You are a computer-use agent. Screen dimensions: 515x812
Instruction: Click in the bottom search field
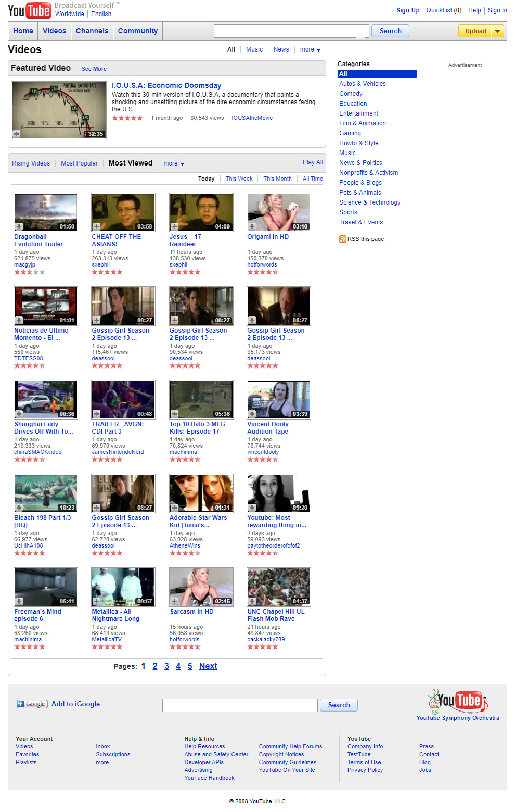pyautogui.click(x=240, y=705)
